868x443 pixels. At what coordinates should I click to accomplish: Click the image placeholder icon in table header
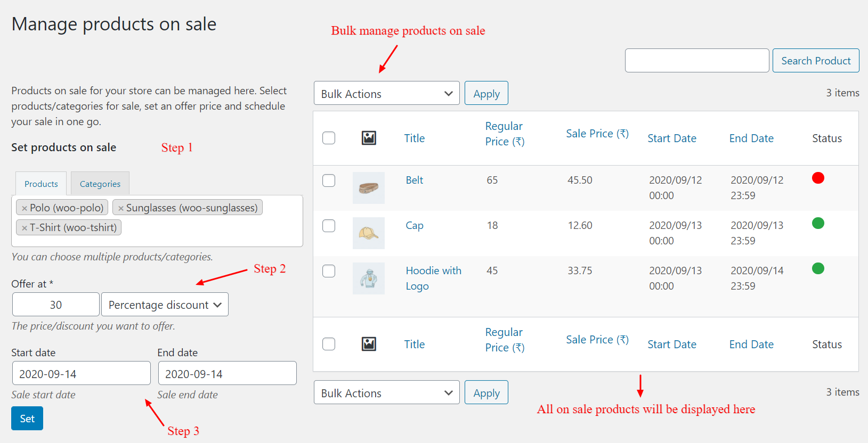(369, 137)
